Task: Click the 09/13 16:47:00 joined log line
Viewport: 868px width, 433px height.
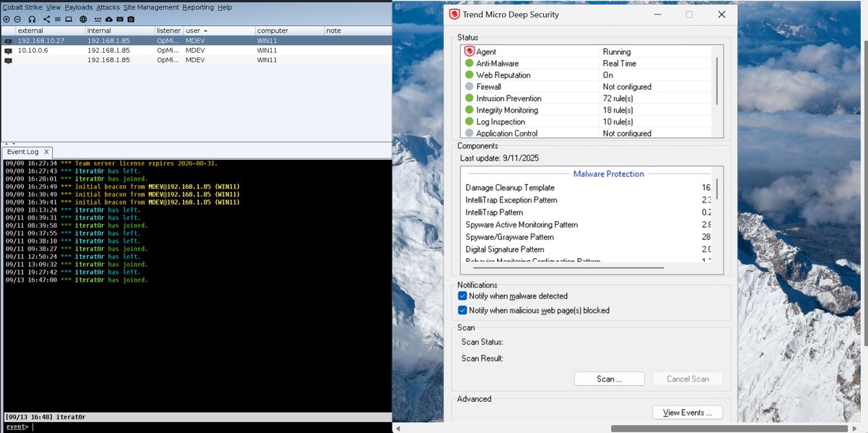Action: point(76,280)
